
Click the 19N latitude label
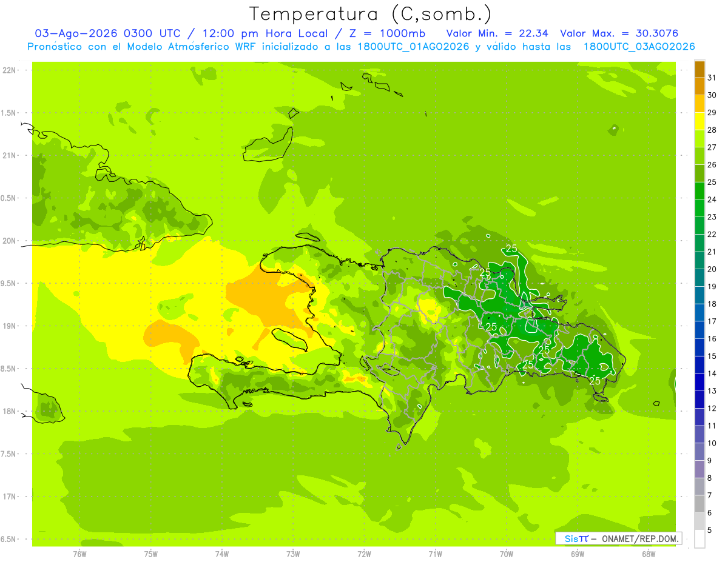(x=10, y=326)
